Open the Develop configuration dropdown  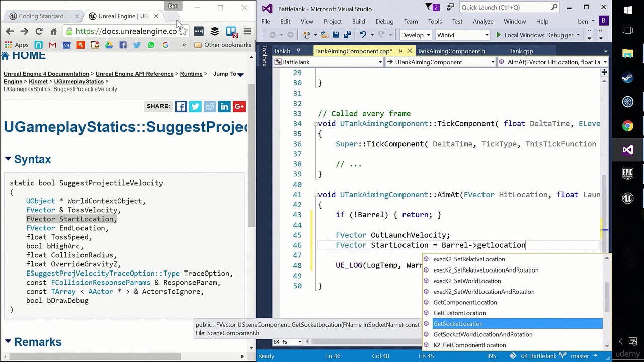click(x=415, y=35)
